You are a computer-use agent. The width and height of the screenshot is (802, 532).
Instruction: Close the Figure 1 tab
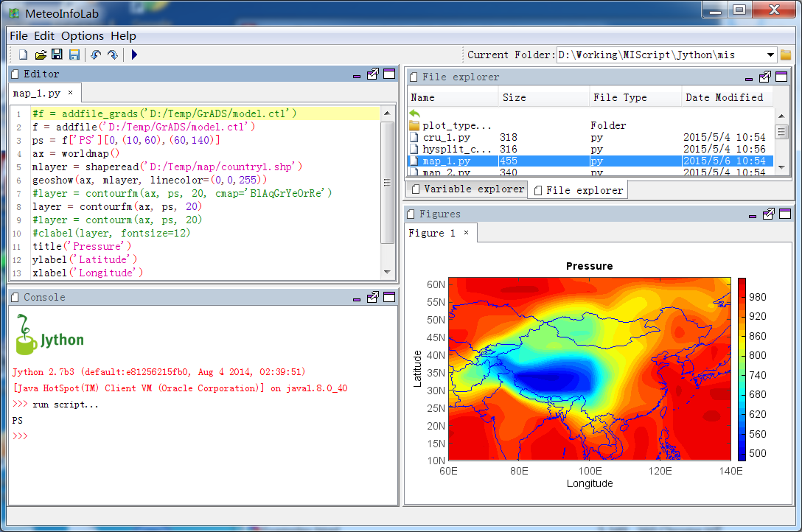(467, 233)
